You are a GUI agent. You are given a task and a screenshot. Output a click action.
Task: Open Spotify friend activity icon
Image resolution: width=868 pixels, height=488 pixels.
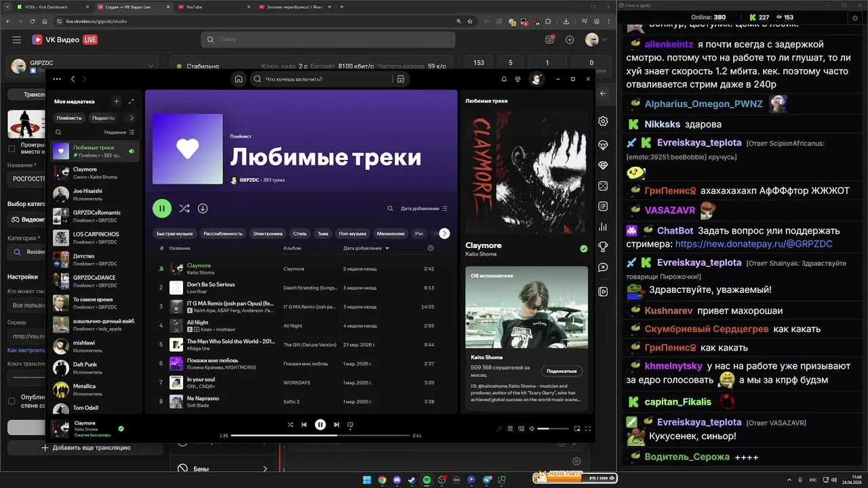click(x=518, y=79)
